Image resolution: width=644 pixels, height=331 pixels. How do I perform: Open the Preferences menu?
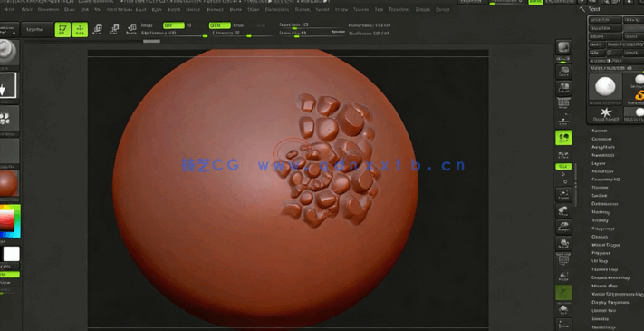click(277, 9)
